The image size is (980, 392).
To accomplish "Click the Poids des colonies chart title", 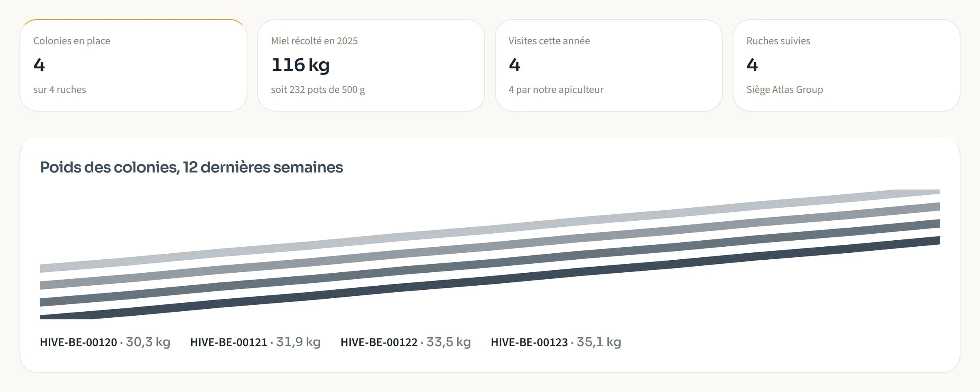I will [191, 167].
